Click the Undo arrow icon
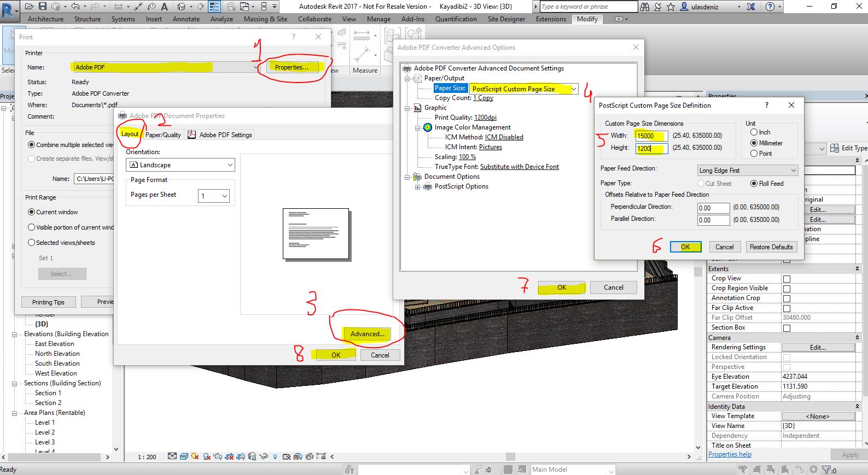 point(75,7)
